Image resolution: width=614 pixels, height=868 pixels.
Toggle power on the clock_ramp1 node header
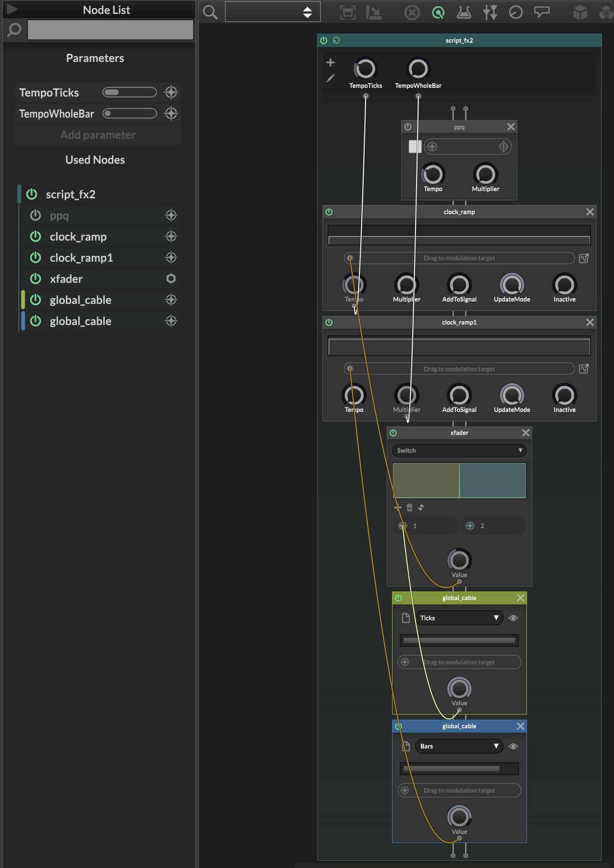(x=329, y=322)
